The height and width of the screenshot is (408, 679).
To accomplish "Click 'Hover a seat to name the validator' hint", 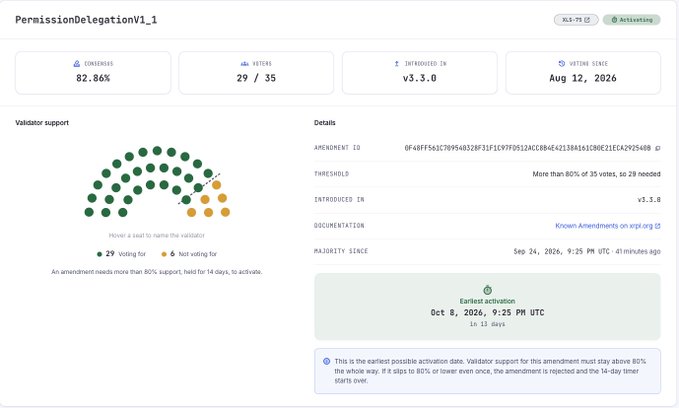I will click(157, 236).
